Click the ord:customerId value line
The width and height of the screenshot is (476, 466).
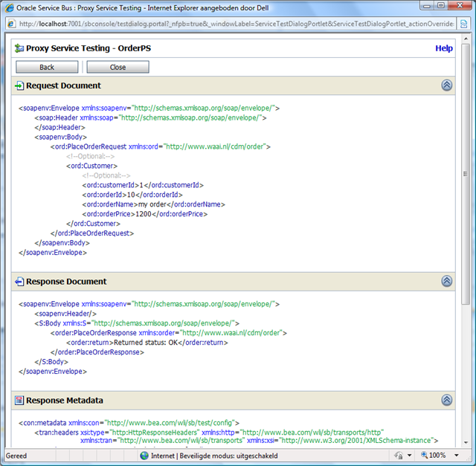pyautogui.click(x=143, y=185)
